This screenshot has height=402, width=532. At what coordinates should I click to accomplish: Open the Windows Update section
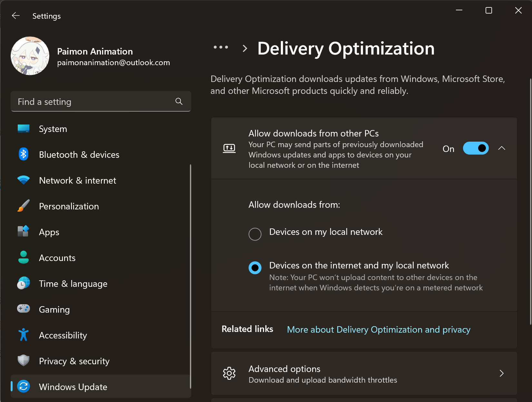73,387
